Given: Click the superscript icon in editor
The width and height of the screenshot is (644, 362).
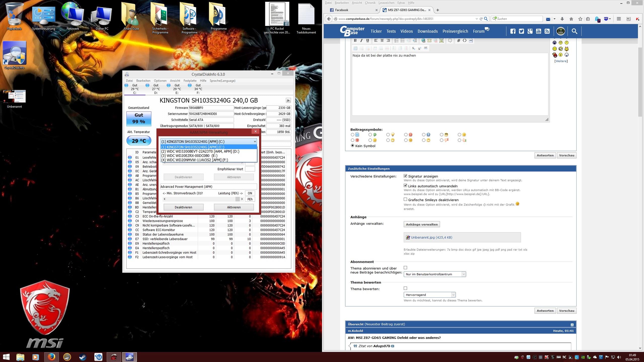Looking at the screenshot, I should click(x=420, y=48).
